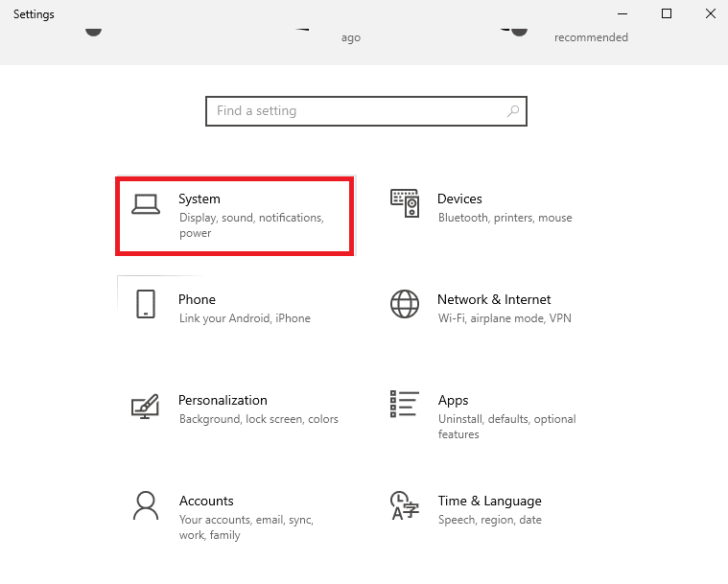Image resolution: width=728 pixels, height=584 pixels.
Task: Click the magnifier icon in search box
Action: coord(513,111)
